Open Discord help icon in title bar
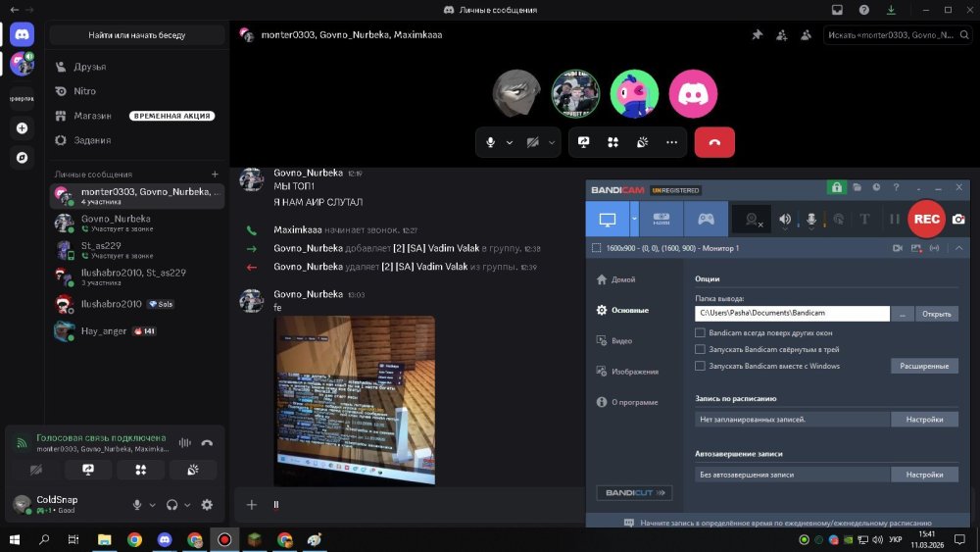This screenshot has height=552, width=980. pyautogui.click(x=863, y=10)
